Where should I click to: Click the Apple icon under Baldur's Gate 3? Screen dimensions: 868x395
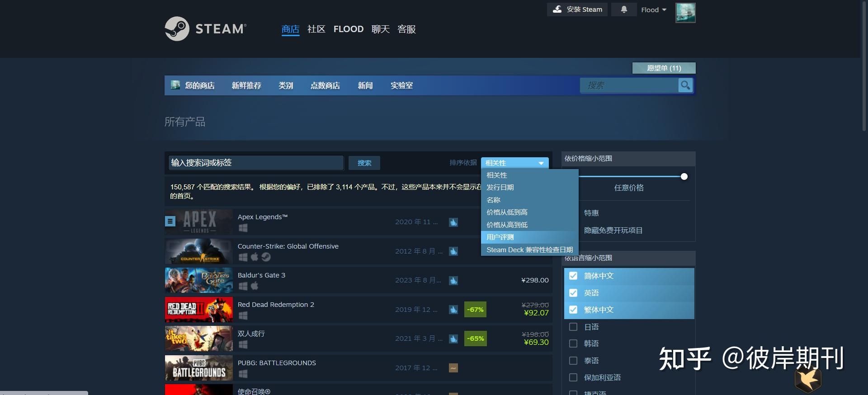click(255, 286)
